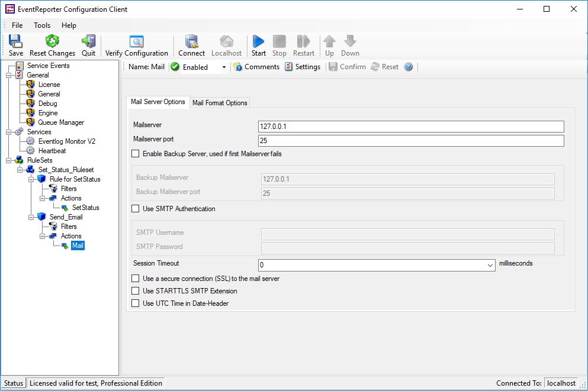Collapse Rule for SetStatus node
588x391 pixels.
tap(31, 179)
